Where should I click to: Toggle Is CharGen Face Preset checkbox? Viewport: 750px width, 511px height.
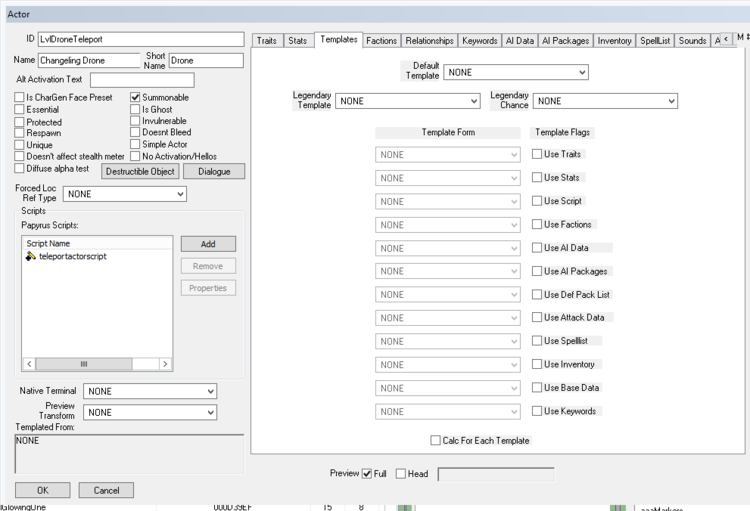[x=19, y=97]
